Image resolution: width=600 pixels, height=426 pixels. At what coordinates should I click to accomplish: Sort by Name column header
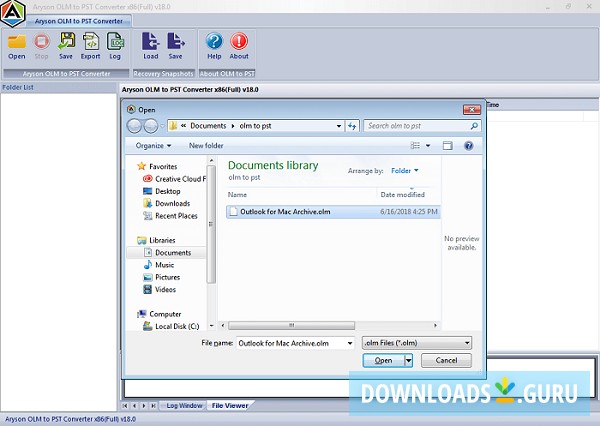[237, 194]
